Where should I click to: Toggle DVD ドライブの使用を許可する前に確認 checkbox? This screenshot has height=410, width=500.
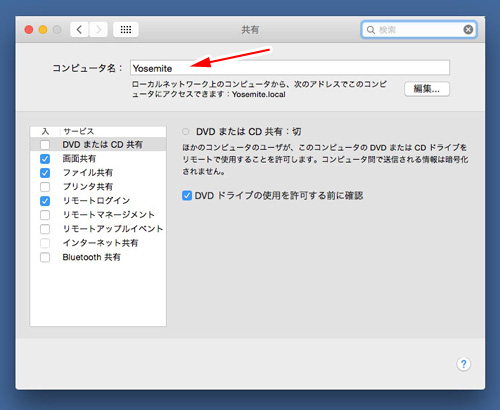pyautogui.click(x=187, y=195)
